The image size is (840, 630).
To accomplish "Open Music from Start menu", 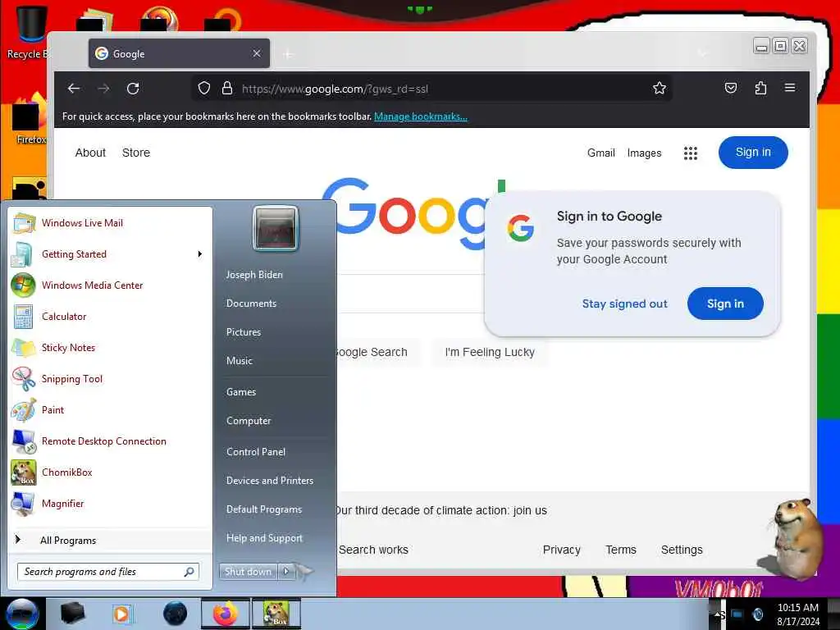I will click(x=239, y=361).
